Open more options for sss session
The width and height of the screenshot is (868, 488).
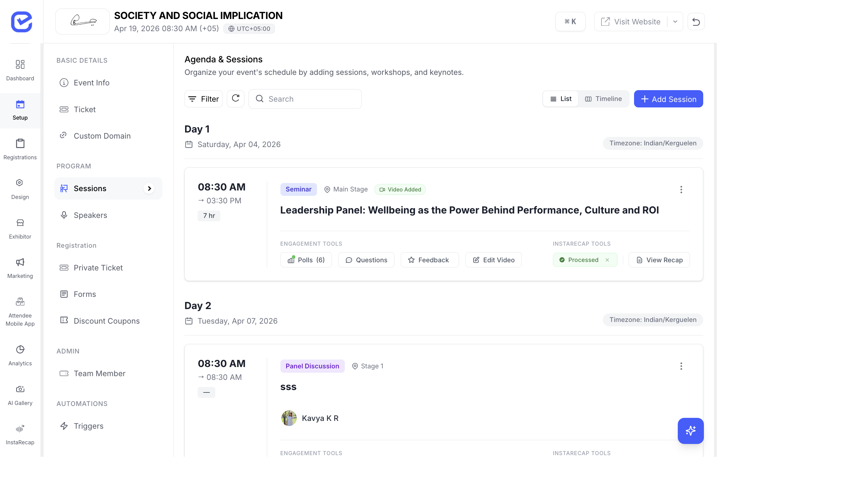click(x=681, y=366)
